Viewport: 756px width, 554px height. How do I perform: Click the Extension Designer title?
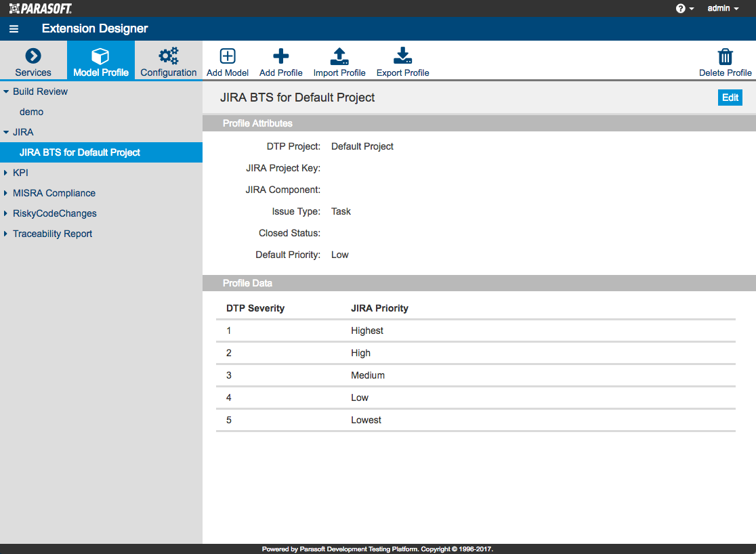tap(95, 28)
